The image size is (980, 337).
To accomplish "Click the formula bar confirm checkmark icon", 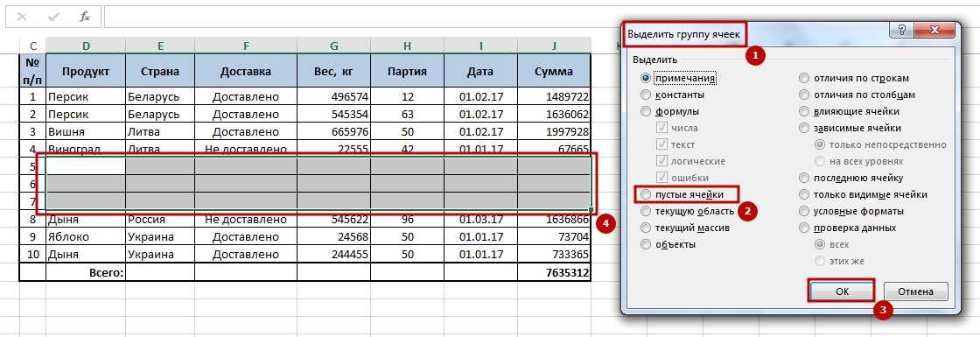I will coord(53,17).
